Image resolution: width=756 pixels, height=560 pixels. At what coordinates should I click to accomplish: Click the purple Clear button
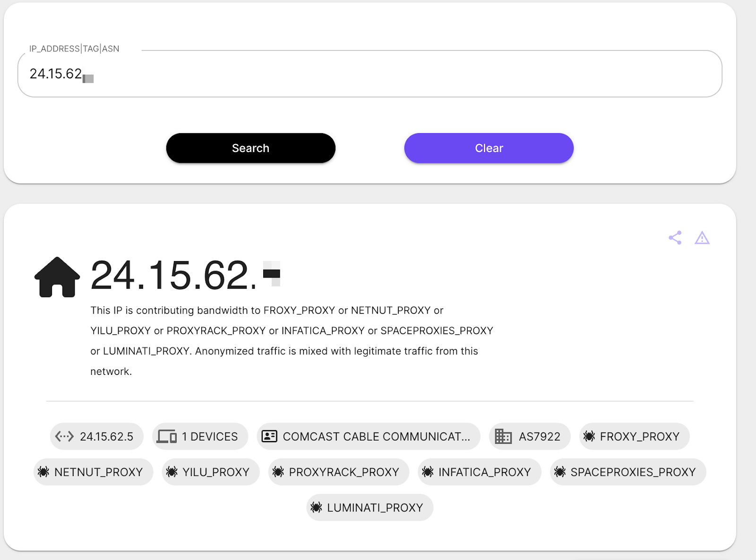pyautogui.click(x=489, y=148)
